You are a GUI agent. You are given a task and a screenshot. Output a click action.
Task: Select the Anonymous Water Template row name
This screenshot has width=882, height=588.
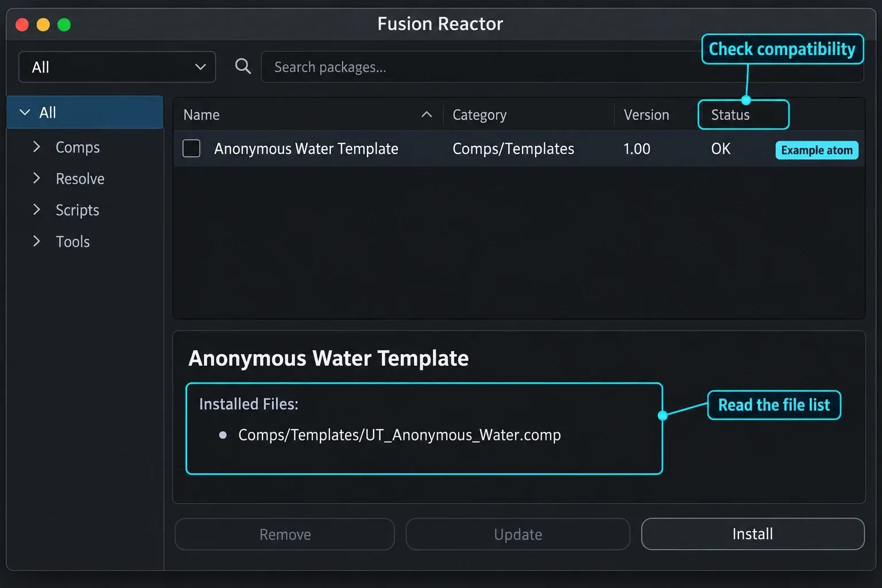pos(306,149)
